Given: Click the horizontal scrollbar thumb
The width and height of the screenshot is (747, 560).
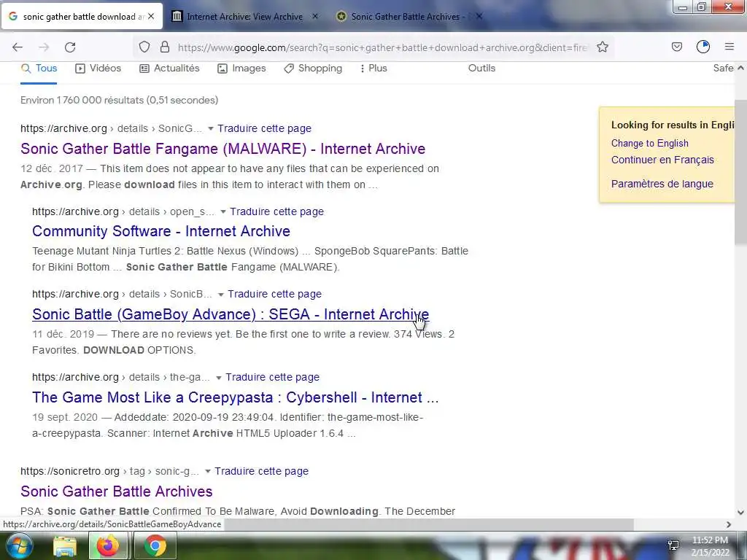Looking at the screenshot, I should tap(429, 524).
